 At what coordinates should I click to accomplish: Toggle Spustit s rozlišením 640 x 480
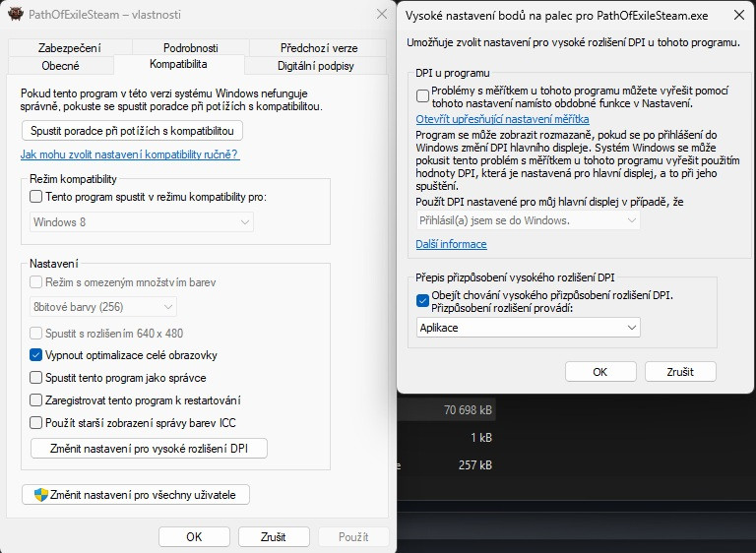point(35,334)
